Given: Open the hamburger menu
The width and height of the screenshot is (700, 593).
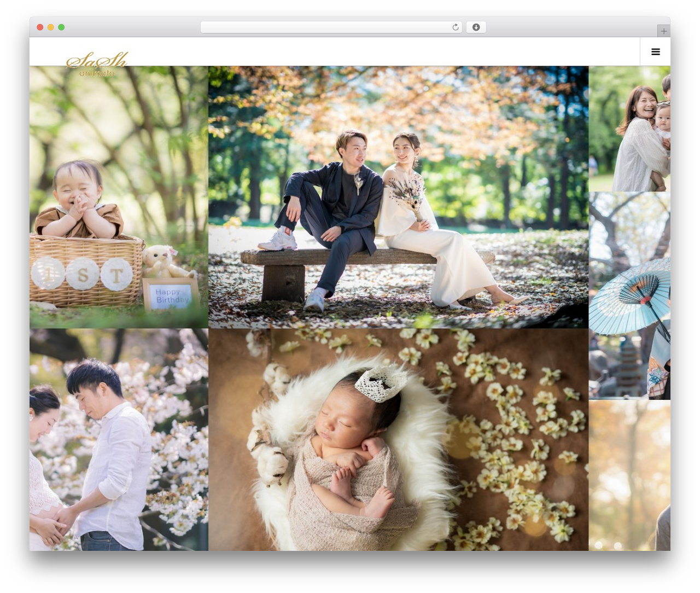Looking at the screenshot, I should (x=655, y=51).
